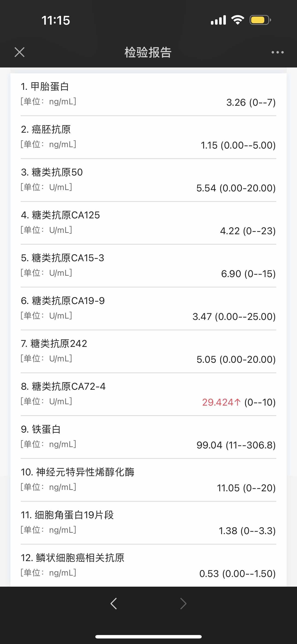The height and width of the screenshot is (644, 297).
Task: Select the 甲胎蛋白 result row
Action: click(x=148, y=94)
